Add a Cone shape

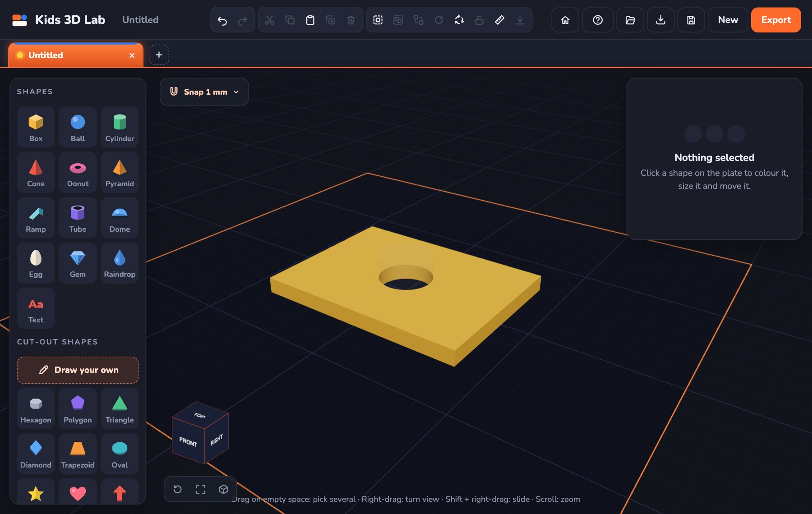36,172
